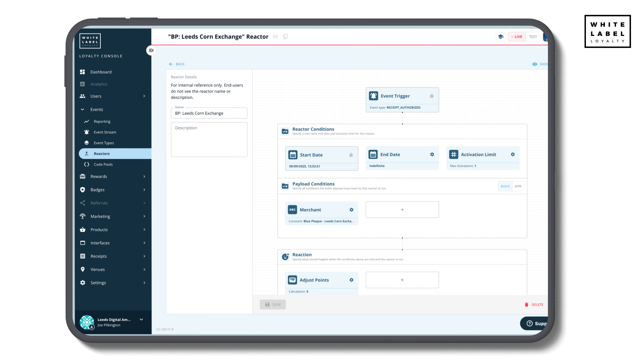Click the copy reactor link icon
This screenshot has width=644, height=362.
(x=275, y=36)
